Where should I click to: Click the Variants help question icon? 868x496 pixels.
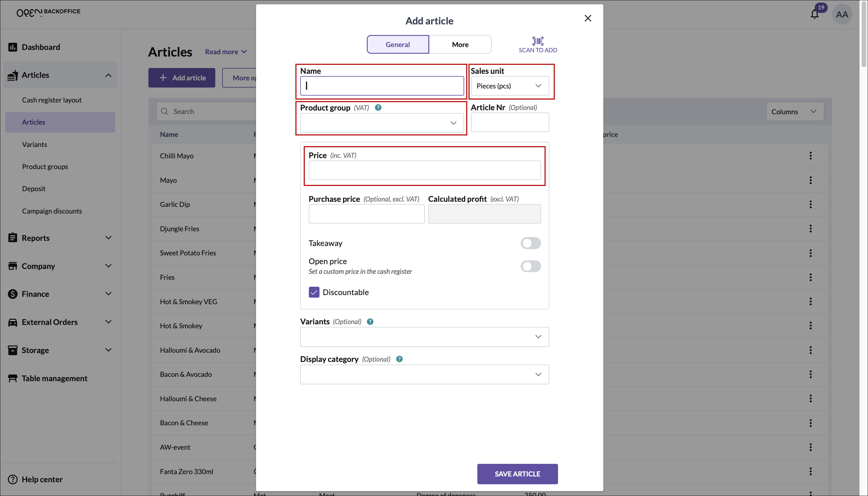click(370, 321)
